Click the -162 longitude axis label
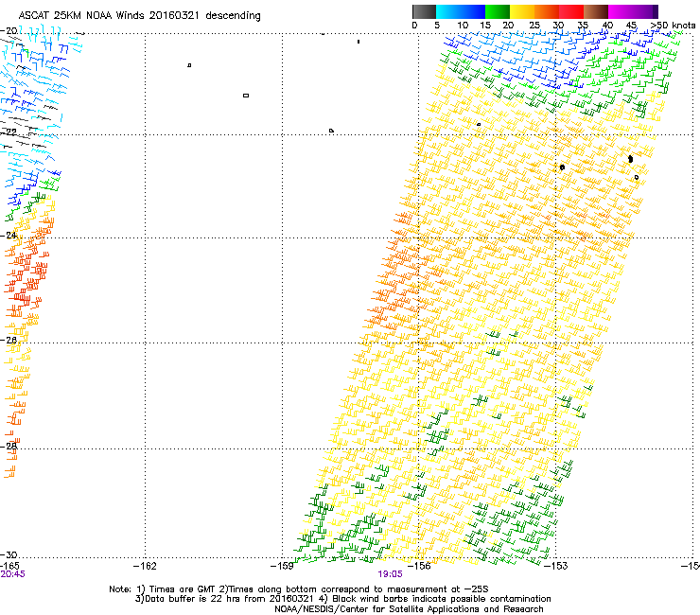Screen dimensions: 700x615 click(x=145, y=566)
